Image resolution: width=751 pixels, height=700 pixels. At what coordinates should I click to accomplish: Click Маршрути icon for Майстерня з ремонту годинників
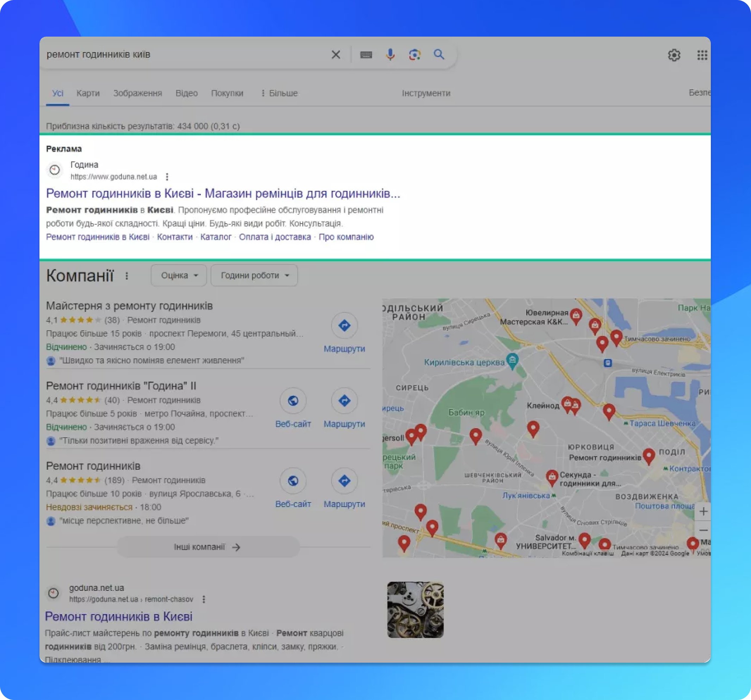pos(344,325)
